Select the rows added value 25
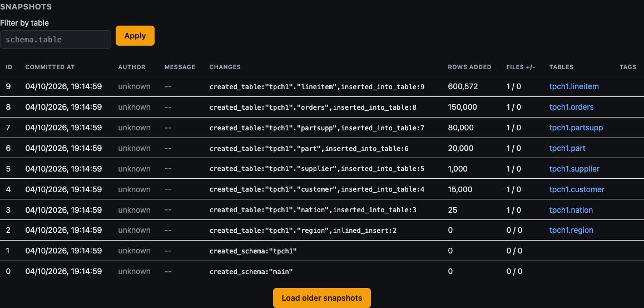Image resolution: width=644 pixels, height=308 pixels. [x=453, y=210]
